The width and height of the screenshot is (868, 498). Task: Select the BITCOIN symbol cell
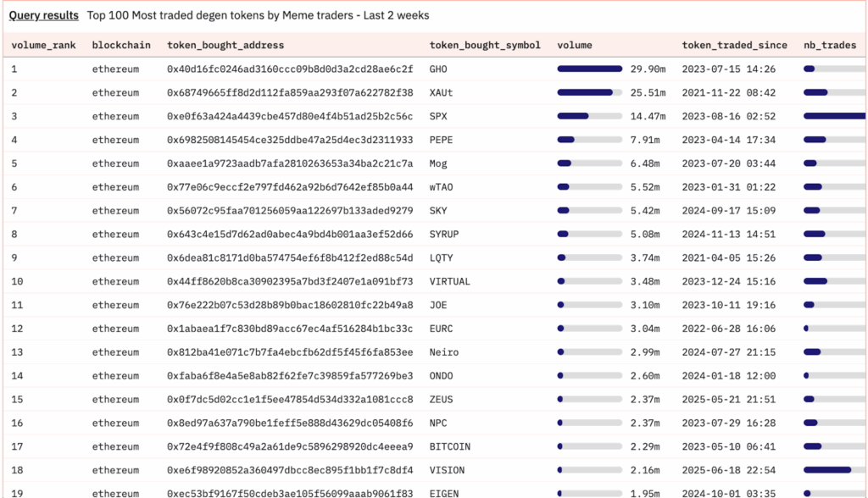click(x=450, y=446)
